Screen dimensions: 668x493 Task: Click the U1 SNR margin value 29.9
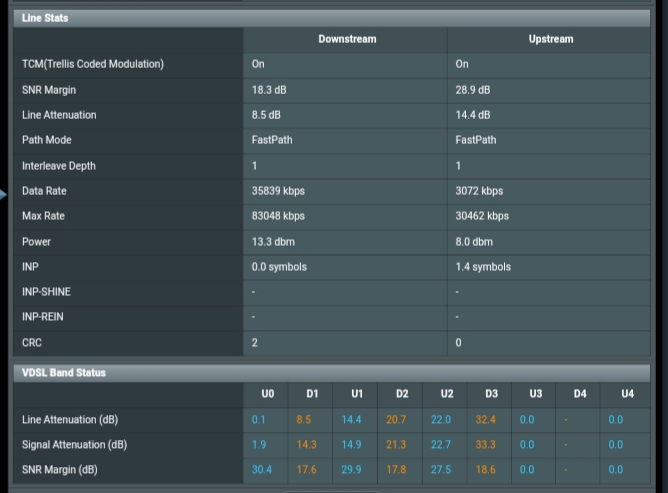pos(351,470)
